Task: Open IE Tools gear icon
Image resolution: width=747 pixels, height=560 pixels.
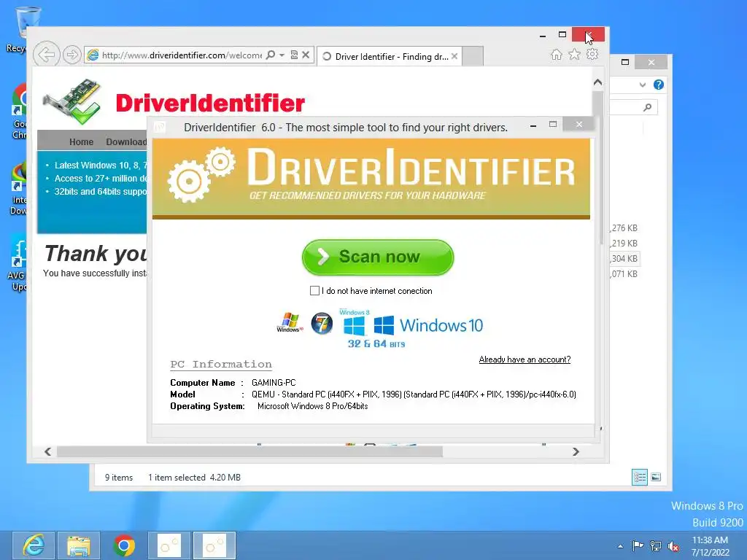Action: [592, 54]
